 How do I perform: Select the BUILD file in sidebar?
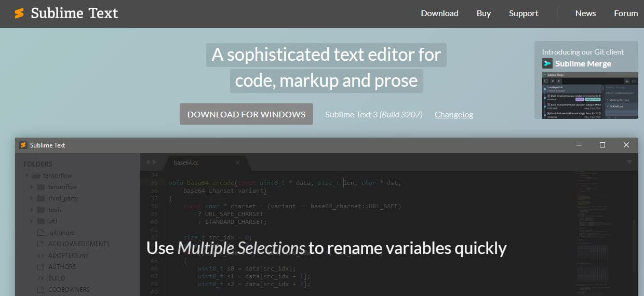[57, 278]
